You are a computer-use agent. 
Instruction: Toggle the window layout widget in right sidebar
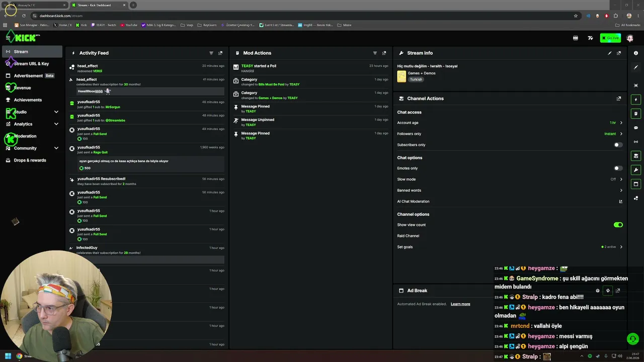pyautogui.click(x=636, y=184)
